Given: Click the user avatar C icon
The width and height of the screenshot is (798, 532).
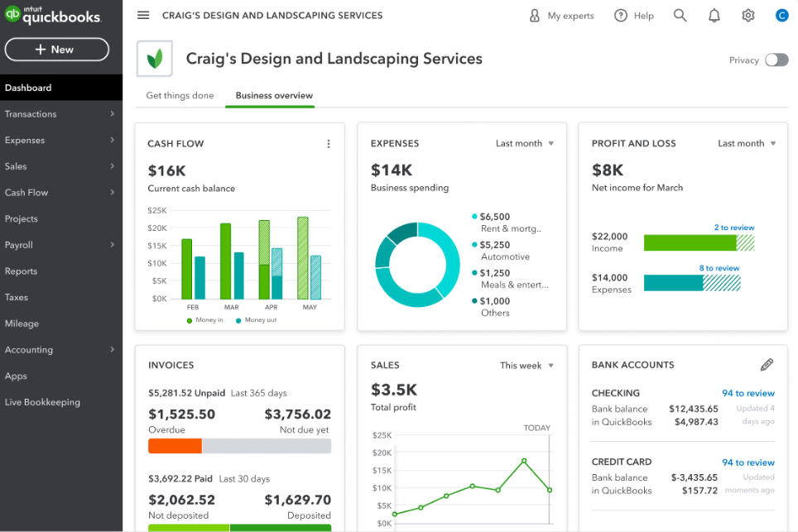Looking at the screenshot, I should click(x=781, y=16).
